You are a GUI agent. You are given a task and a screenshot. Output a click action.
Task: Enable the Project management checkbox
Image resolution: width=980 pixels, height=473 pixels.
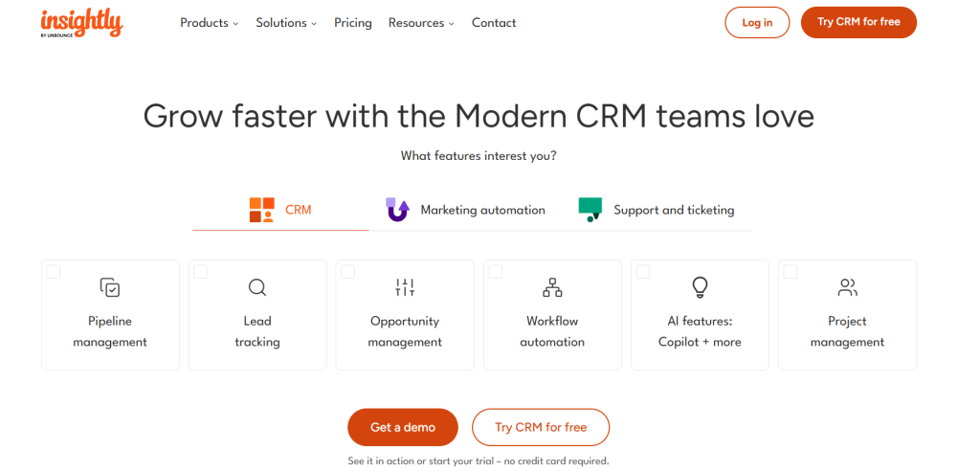(x=791, y=272)
